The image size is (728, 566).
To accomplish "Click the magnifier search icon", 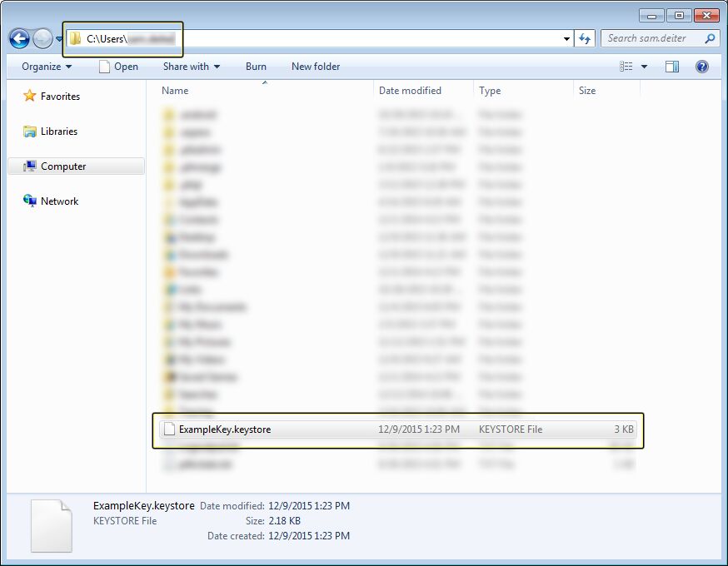I will coord(710,38).
